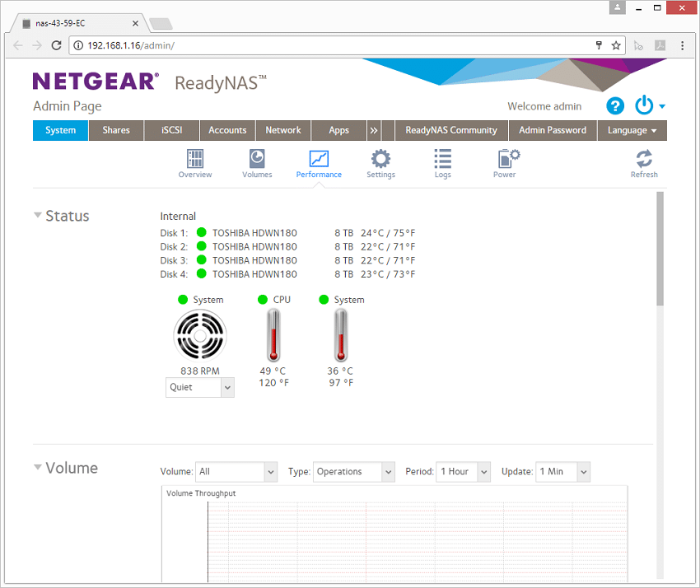Open the Volume selector dropdown showing All

tap(236, 472)
